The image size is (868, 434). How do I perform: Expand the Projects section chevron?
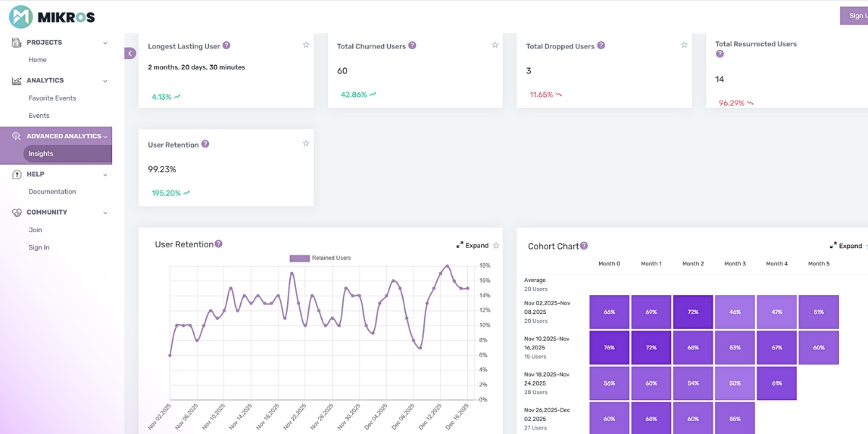point(103,42)
